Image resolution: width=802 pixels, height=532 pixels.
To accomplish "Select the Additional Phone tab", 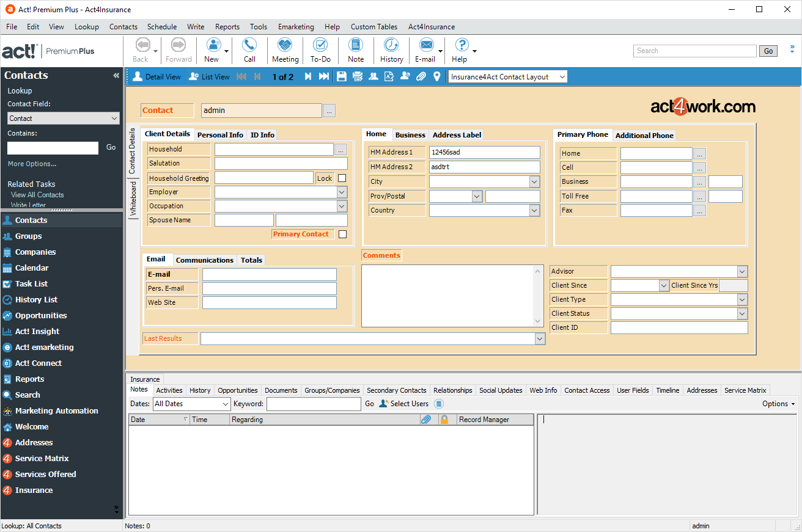I will [x=644, y=136].
